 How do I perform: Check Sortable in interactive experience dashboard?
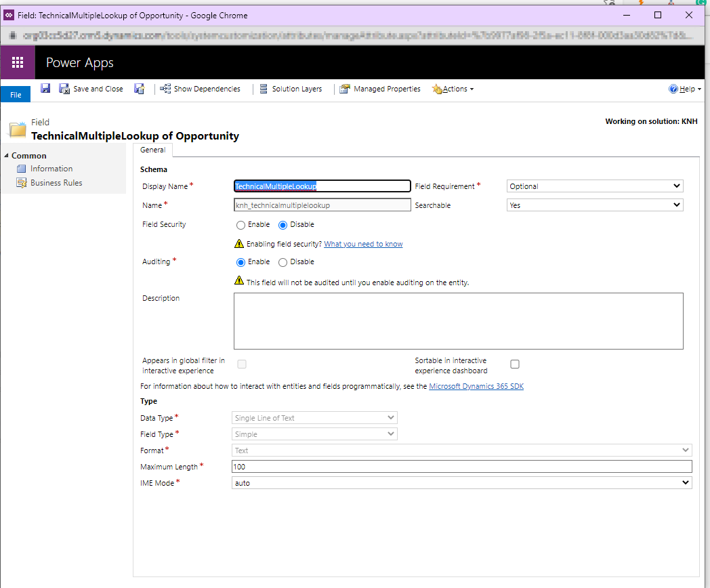point(515,364)
